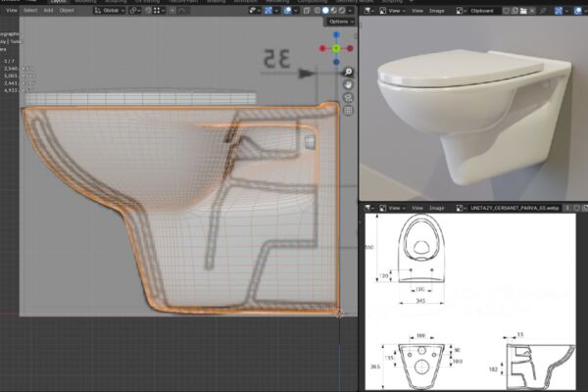The width and height of the screenshot is (588, 392).
Task: Toggle fake user for Clipboard image
Action: [507, 11]
